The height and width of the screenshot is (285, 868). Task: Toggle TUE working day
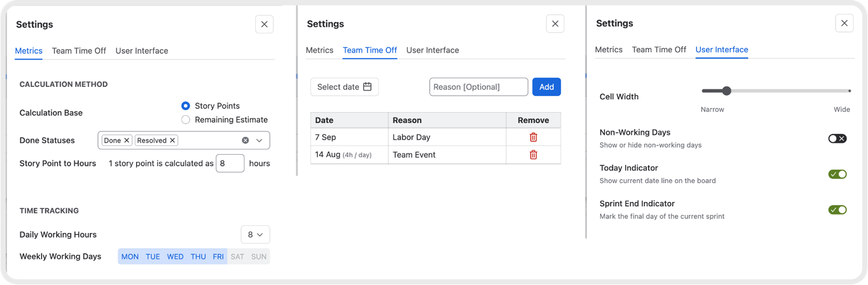(153, 257)
